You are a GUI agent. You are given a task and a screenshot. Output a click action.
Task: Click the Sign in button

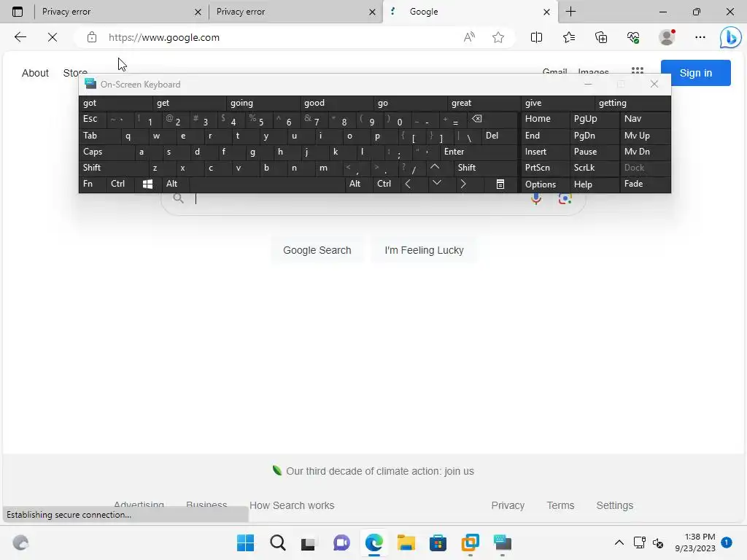pyautogui.click(x=695, y=73)
